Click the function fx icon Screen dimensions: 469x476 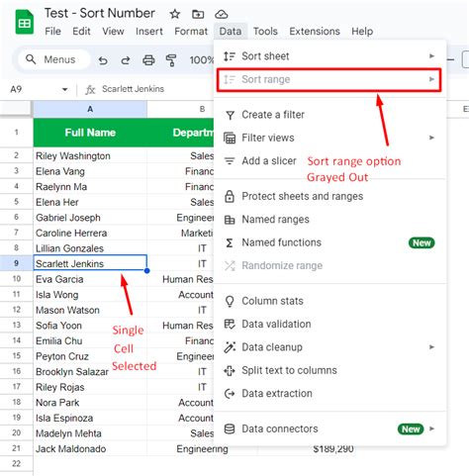90,89
